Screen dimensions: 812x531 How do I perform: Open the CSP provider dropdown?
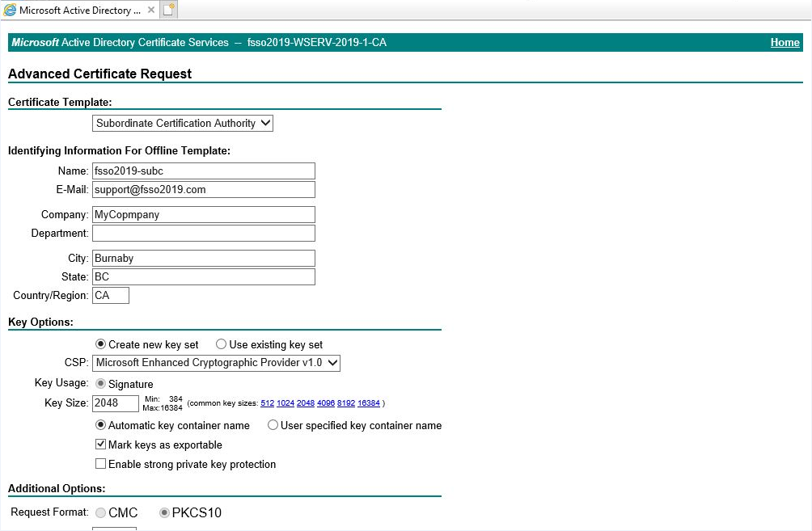(216, 363)
